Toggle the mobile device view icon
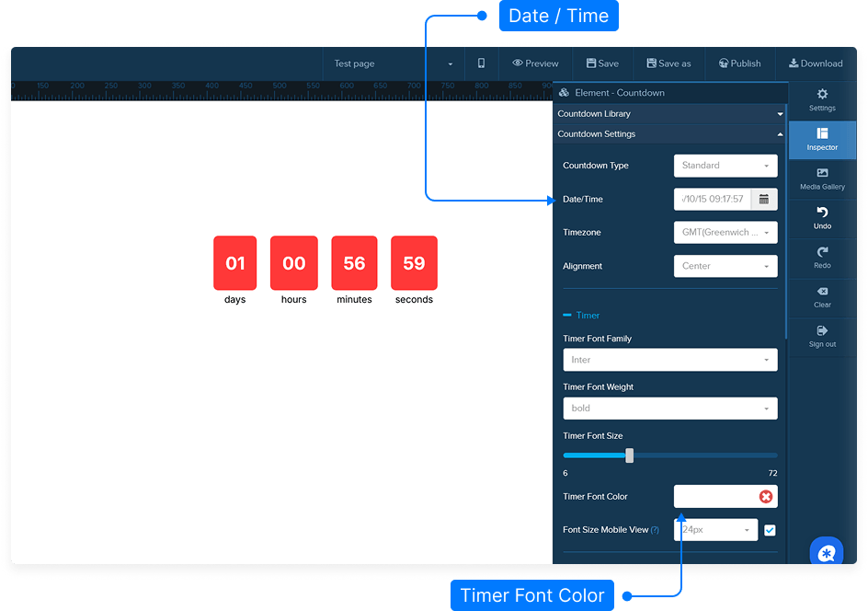 [x=481, y=63]
